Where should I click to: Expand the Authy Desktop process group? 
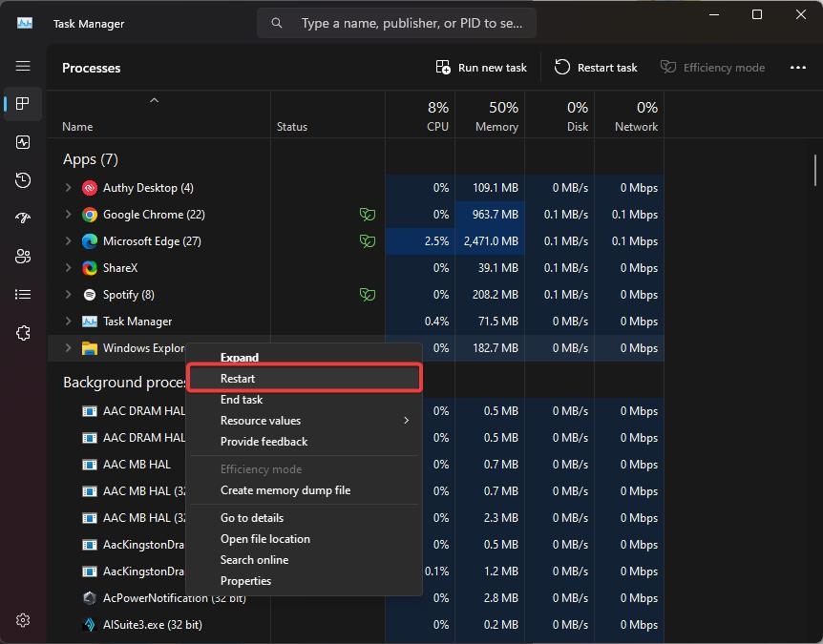tap(68, 188)
